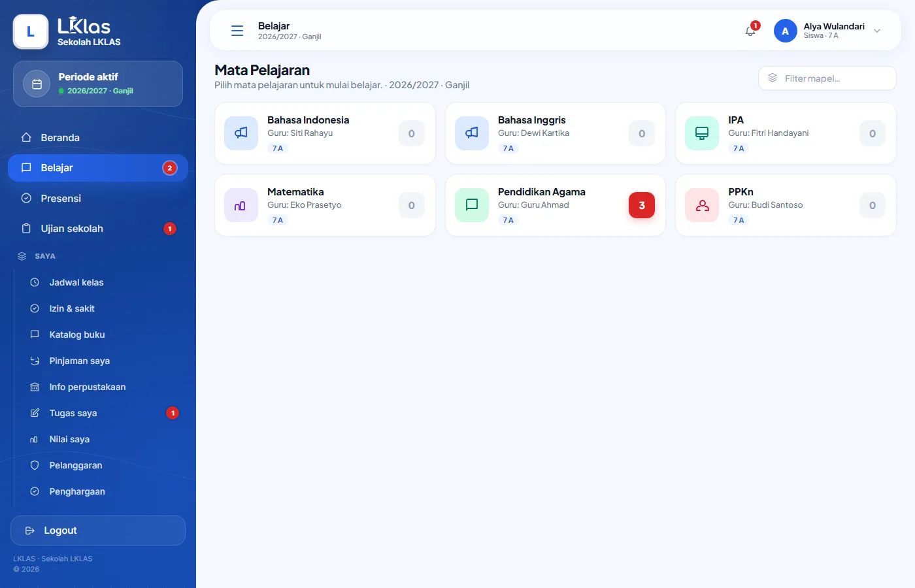Open Izin & sakit

coord(105,308)
